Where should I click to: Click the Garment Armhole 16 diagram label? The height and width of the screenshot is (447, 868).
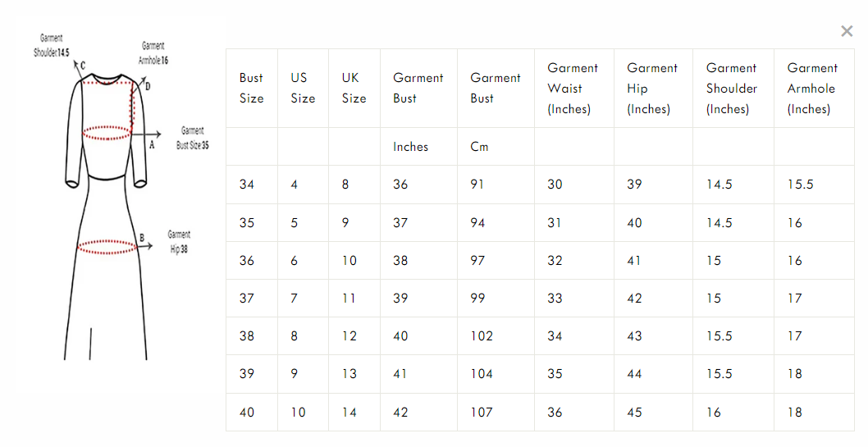pyautogui.click(x=153, y=53)
